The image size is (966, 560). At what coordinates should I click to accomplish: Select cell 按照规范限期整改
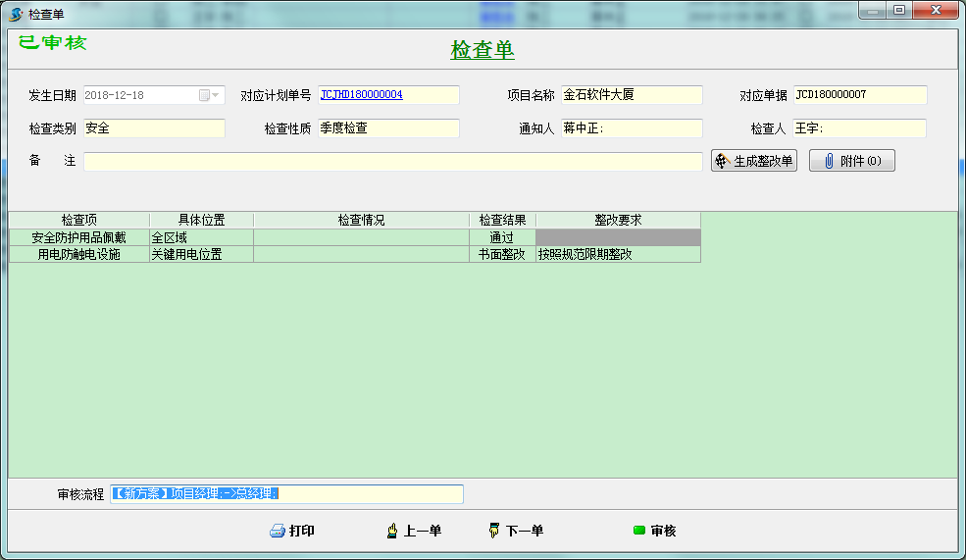(x=619, y=254)
